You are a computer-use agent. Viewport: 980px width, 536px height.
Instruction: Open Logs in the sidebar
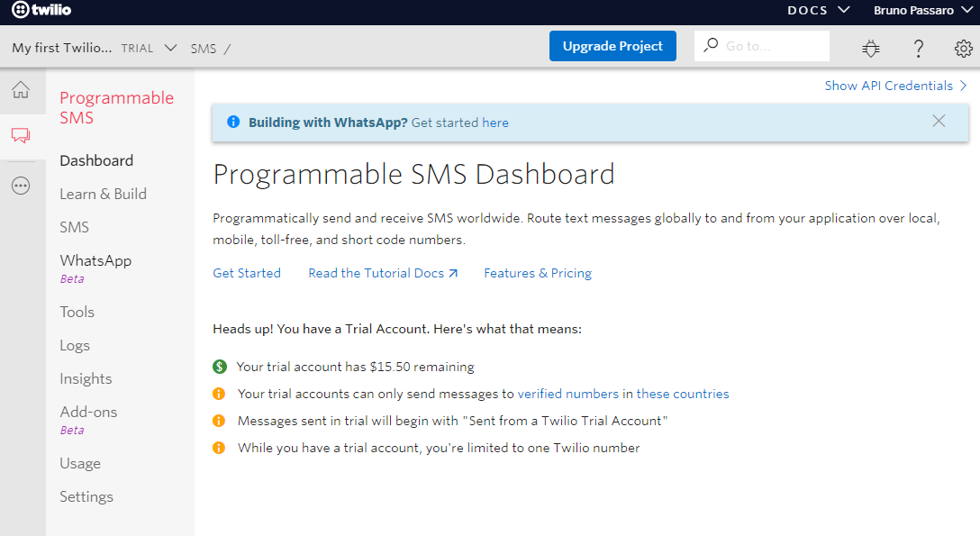(x=75, y=345)
